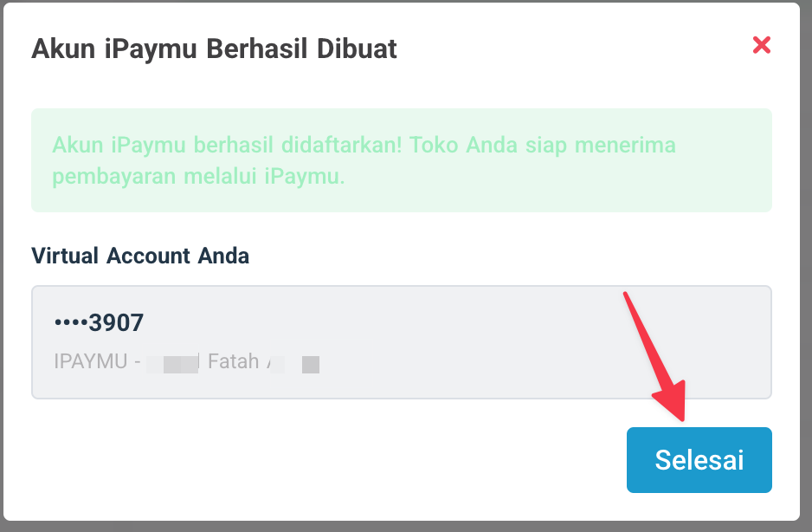Click the green success notification banner
Screen dimensions: 812x532
pos(401,160)
